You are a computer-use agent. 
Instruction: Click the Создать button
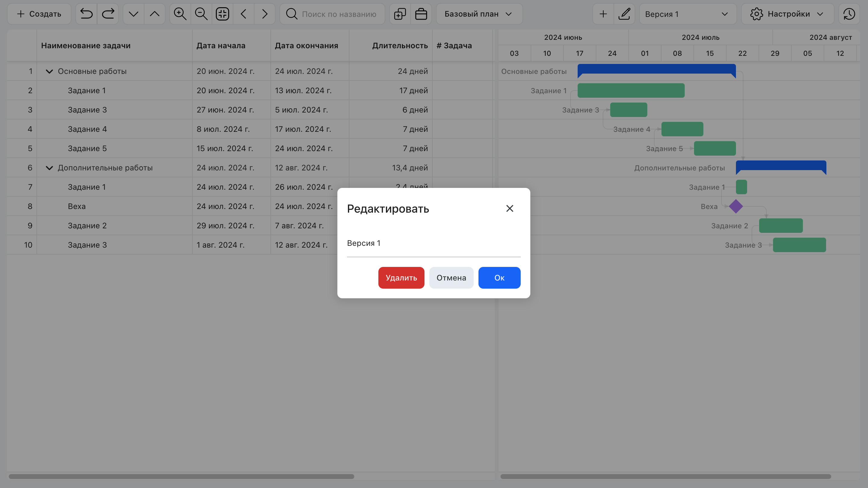tap(39, 14)
